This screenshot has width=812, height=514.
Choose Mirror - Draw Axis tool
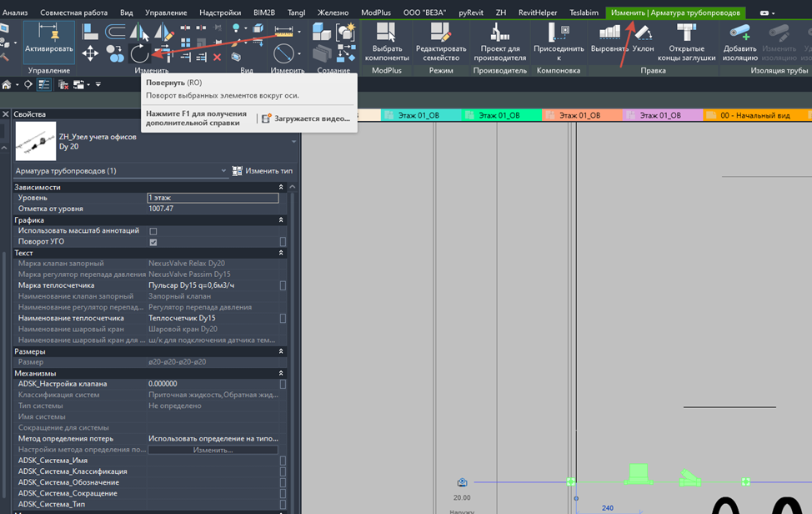pyautogui.click(x=163, y=32)
